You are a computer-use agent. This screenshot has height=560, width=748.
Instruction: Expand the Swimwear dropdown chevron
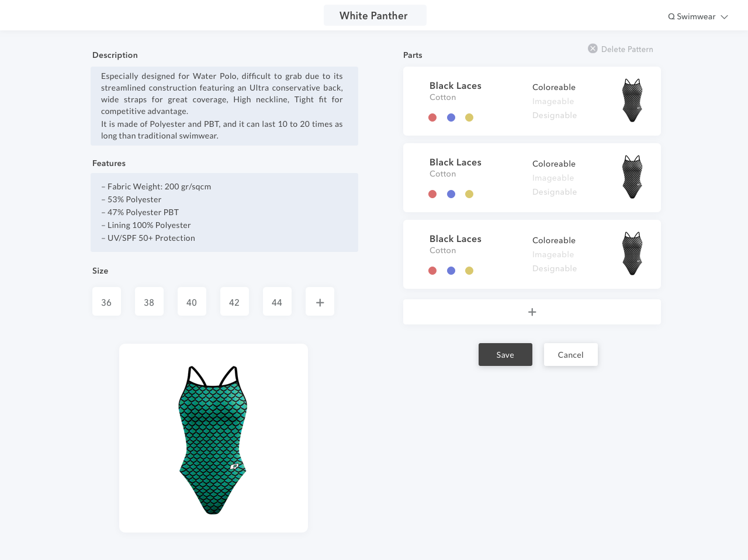click(724, 17)
